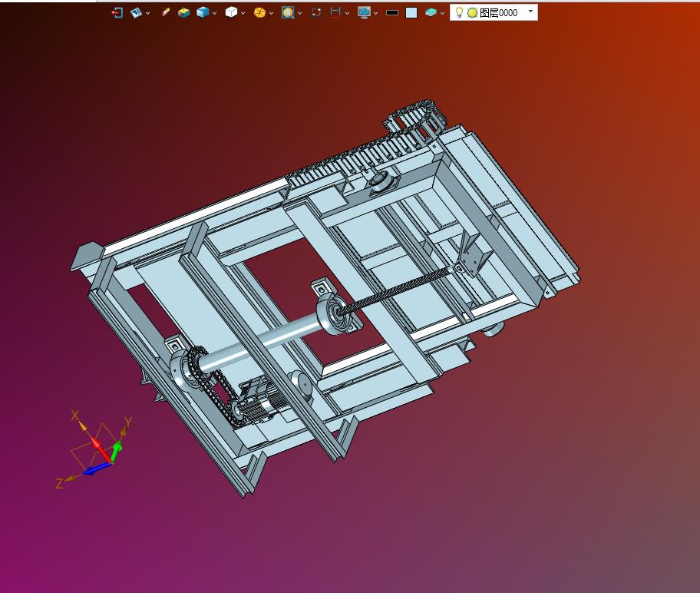Expand the orange polyhedron dropdown arrow
Image resolution: width=700 pixels, height=593 pixels.
coord(271,13)
